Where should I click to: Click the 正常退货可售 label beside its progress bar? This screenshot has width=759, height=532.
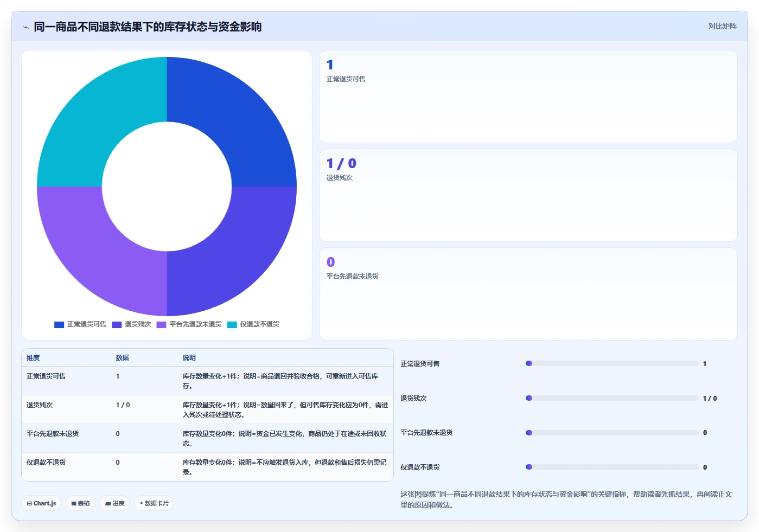pos(420,364)
